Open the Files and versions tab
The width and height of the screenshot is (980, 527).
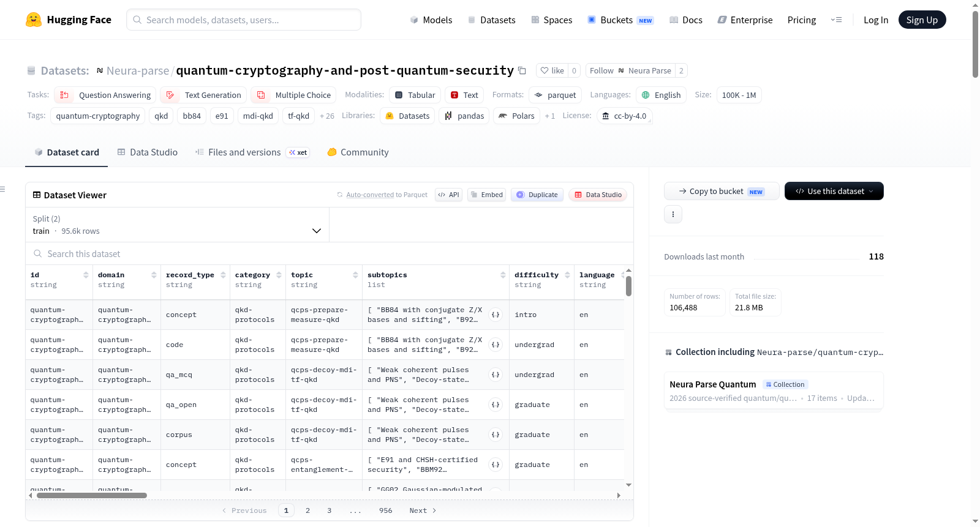pos(252,152)
